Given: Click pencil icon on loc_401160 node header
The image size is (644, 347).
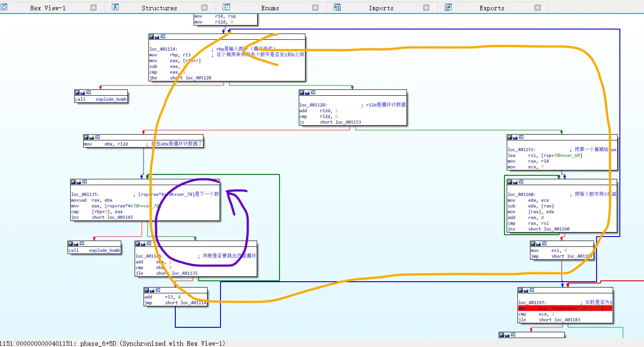Looking at the screenshot, I should pyautogui.click(x=516, y=182).
